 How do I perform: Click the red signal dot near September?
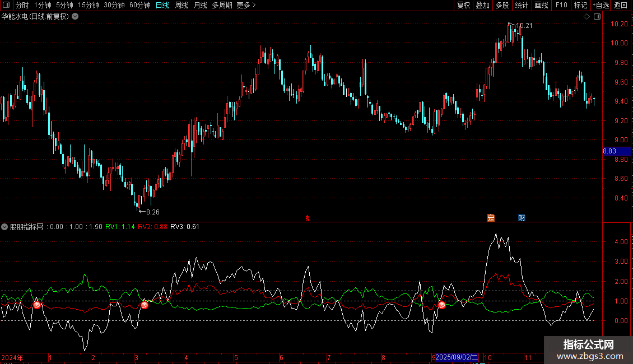tap(441, 305)
